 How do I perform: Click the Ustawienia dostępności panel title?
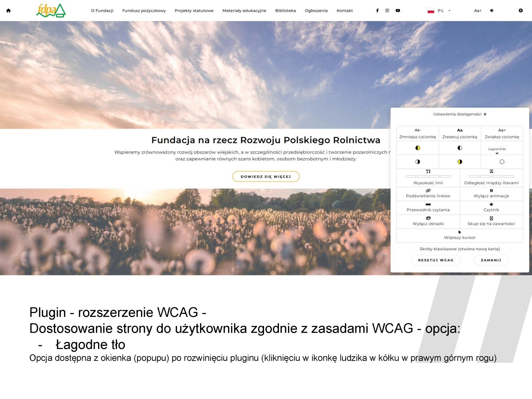click(457, 114)
